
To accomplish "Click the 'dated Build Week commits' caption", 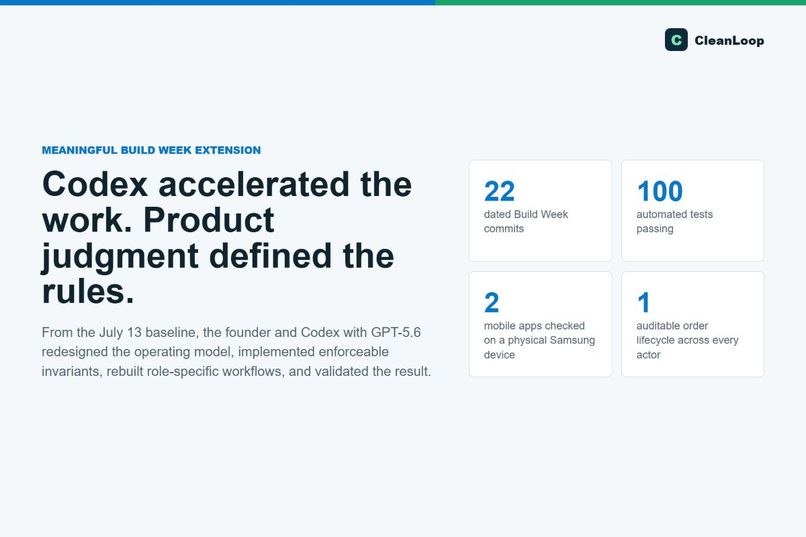I will (x=526, y=221).
